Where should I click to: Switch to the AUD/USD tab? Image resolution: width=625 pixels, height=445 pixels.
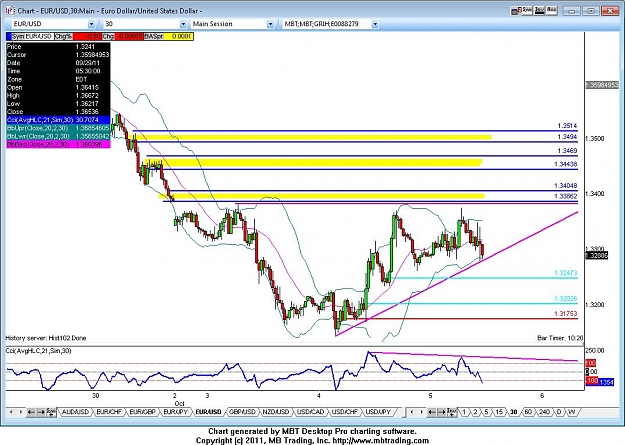(75, 412)
